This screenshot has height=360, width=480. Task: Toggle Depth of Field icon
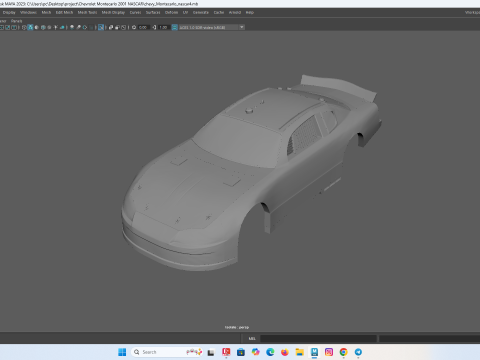tap(92, 27)
